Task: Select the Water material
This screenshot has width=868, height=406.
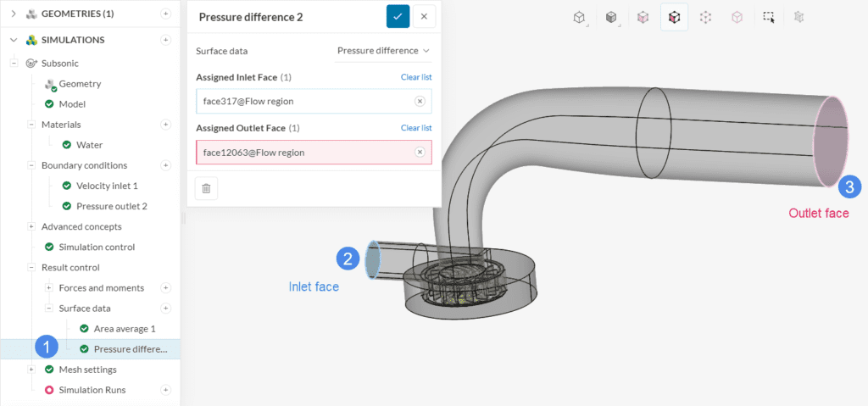Action: point(89,145)
